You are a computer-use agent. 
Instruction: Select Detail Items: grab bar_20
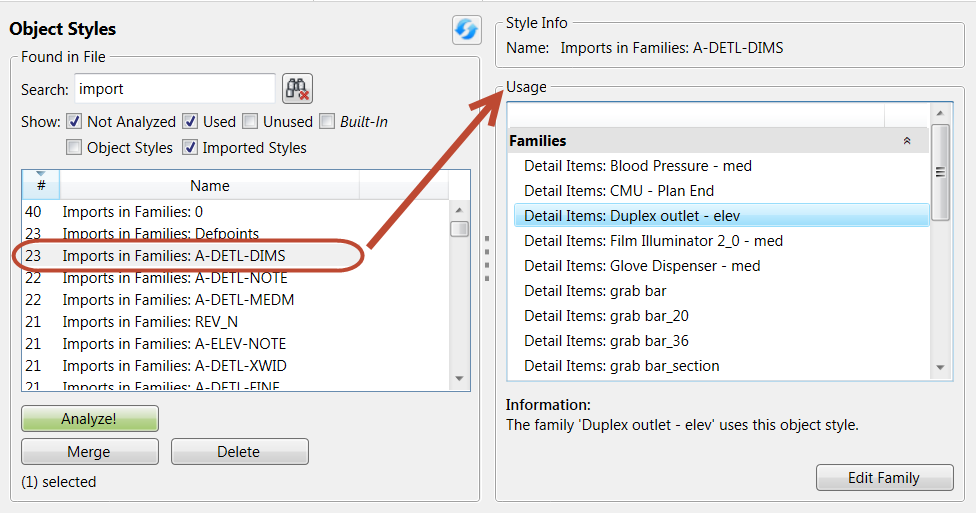pyautogui.click(x=721, y=316)
